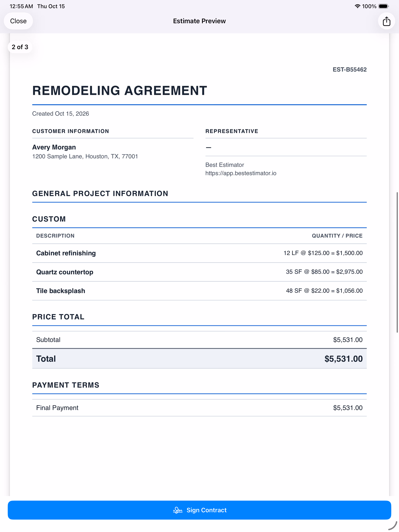This screenshot has height=532, width=399.
Task: Tap the '2 of 3' page indicator
Action: point(20,47)
